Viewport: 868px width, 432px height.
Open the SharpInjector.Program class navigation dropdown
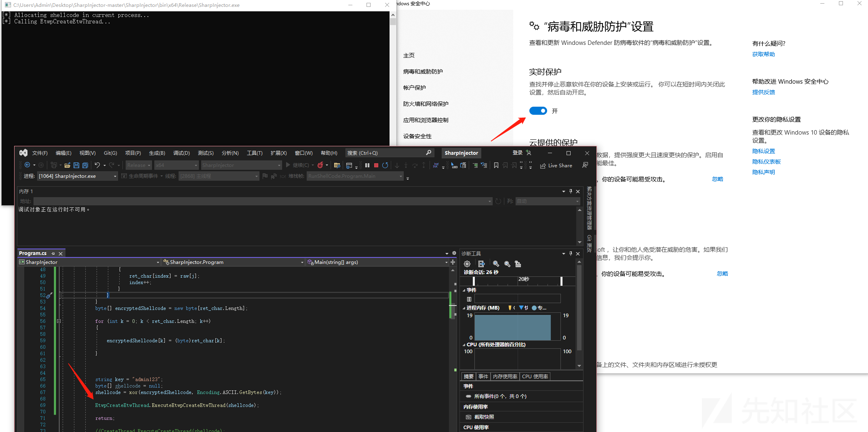(233, 262)
